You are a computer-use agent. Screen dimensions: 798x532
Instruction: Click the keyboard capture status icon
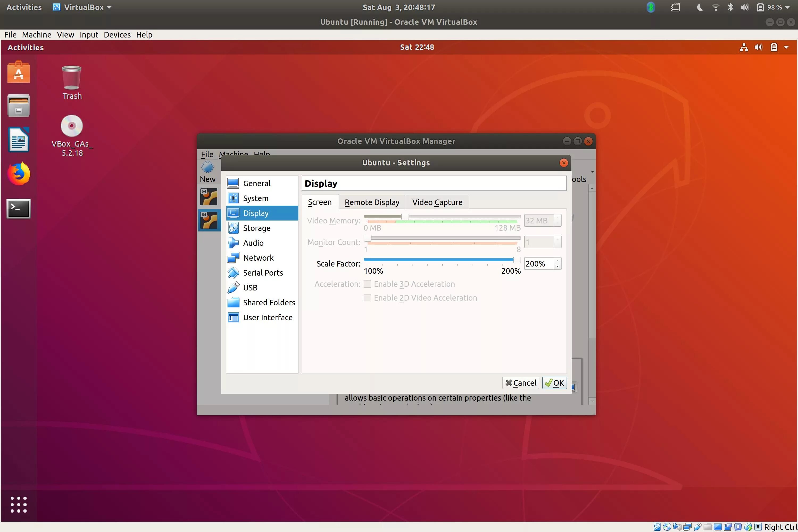pos(758,527)
